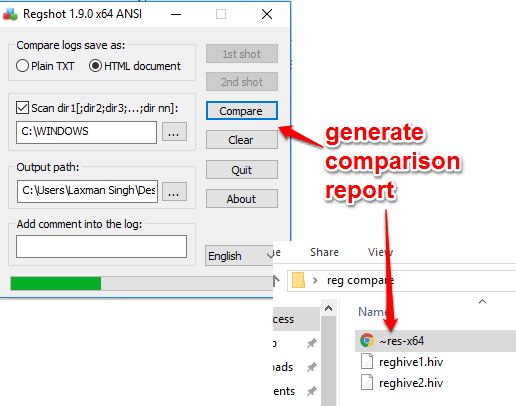Click the chevron before reg compare
The image size is (516, 406).
(x=315, y=280)
